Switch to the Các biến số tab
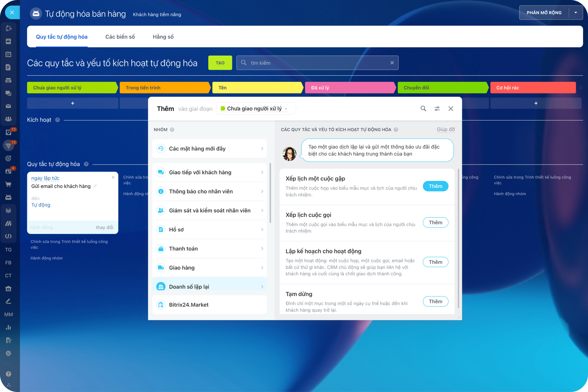The height and width of the screenshot is (392, 588). click(x=120, y=37)
